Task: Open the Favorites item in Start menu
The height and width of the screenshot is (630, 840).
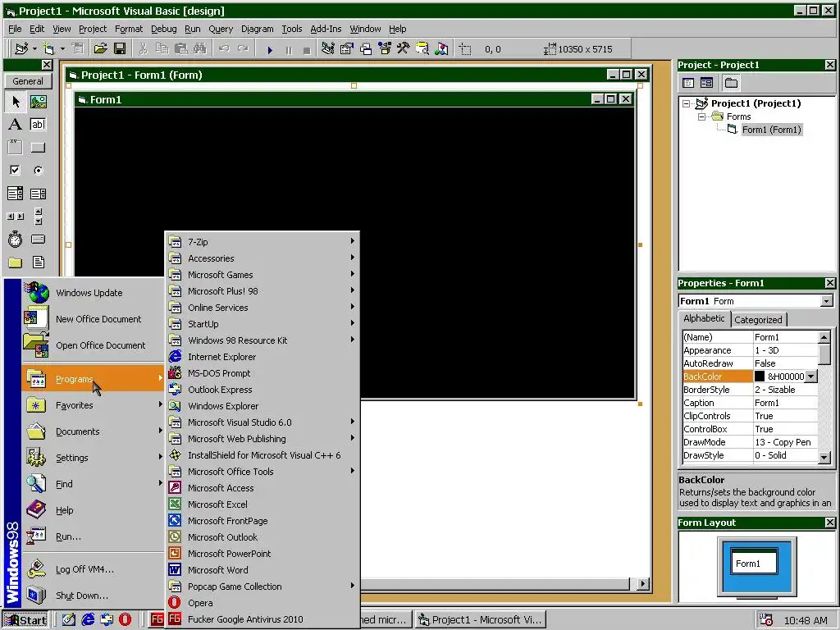Action: [x=93, y=405]
